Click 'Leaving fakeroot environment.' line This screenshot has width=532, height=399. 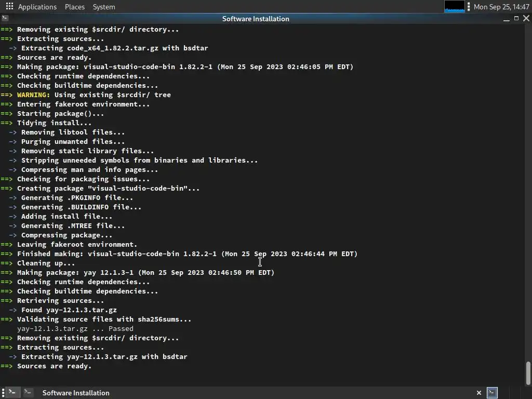pos(77,245)
